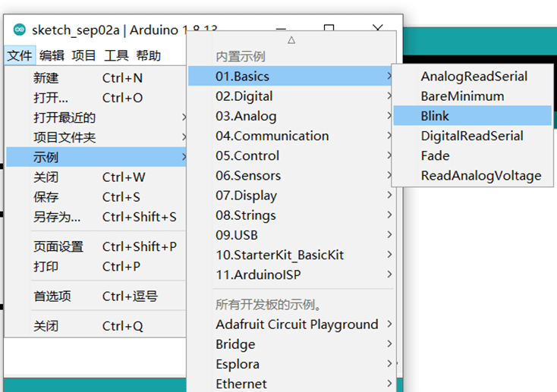Select 另存为... in the file menu
The width and height of the screenshot is (557, 392).
96,217
